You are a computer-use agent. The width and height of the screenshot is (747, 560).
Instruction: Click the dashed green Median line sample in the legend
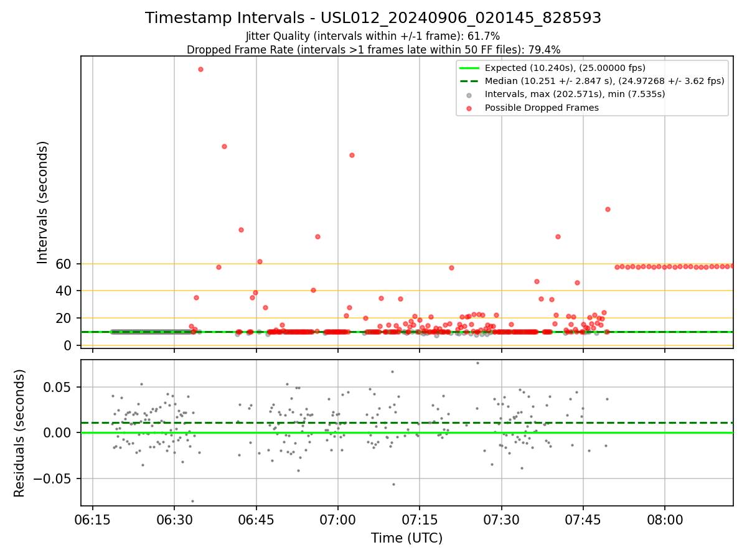pos(469,81)
